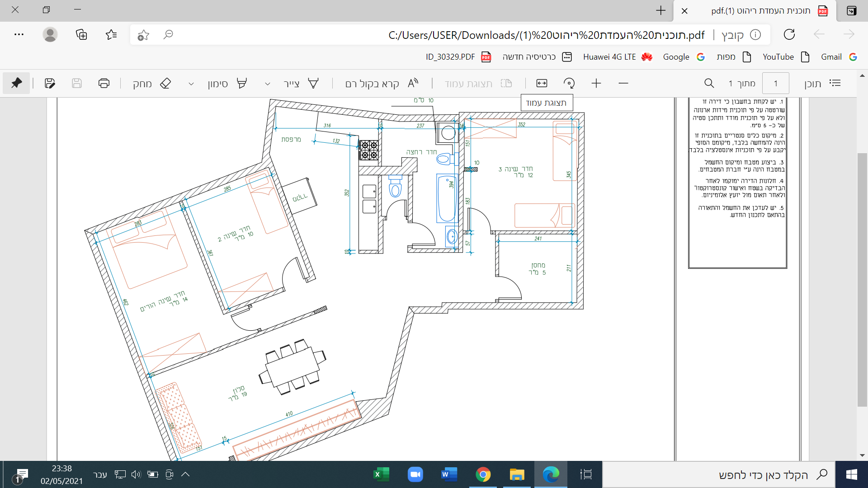Zoom out with the minus icon

pos(623,83)
